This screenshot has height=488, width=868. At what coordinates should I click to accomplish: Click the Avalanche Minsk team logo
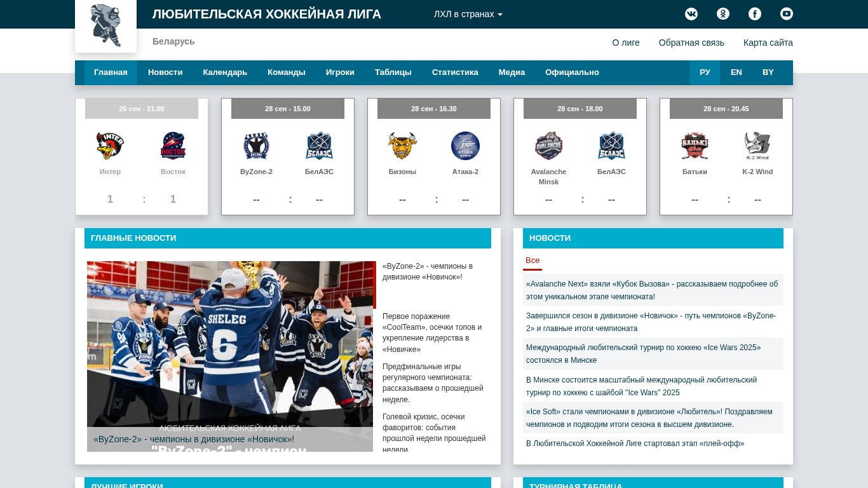pyautogui.click(x=548, y=146)
